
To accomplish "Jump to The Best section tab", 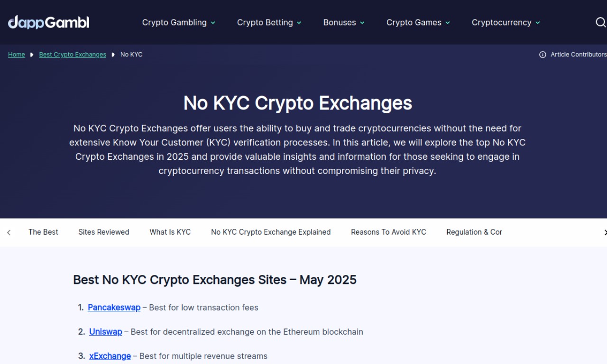I will pos(43,232).
